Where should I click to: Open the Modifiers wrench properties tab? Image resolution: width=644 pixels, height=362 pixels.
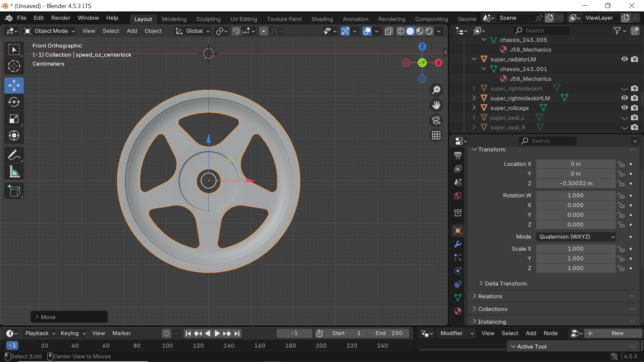(x=458, y=244)
